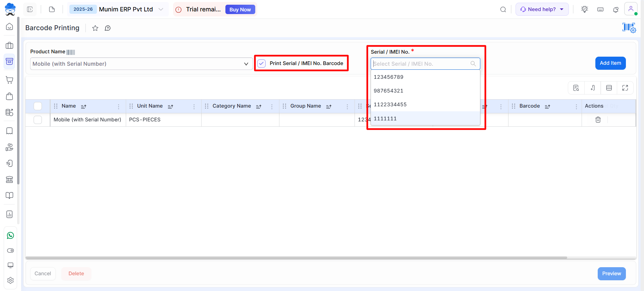The image size is (644, 291).
Task: Open settings gear in sidebar
Action: 10,280
